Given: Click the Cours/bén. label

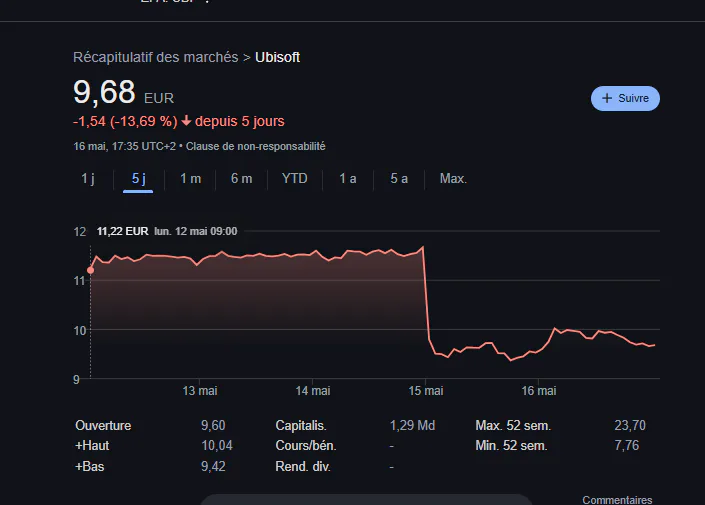Looking at the screenshot, I should [306, 446].
